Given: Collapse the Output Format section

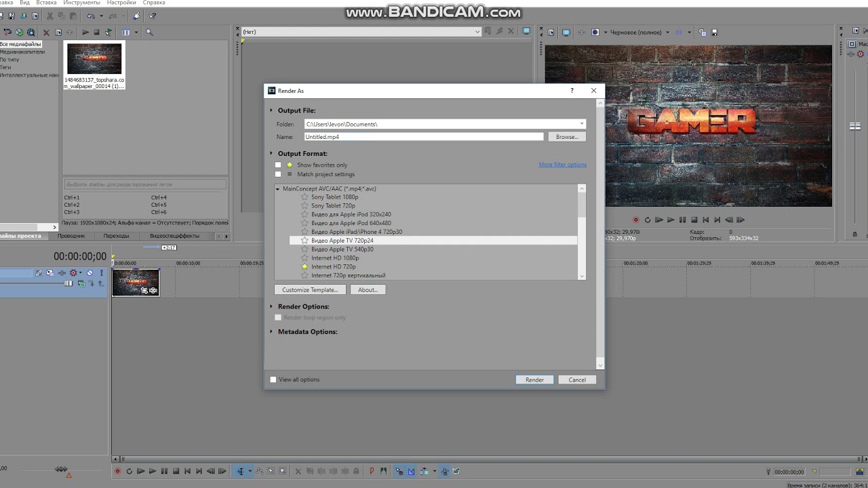Looking at the screenshot, I should [x=271, y=154].
